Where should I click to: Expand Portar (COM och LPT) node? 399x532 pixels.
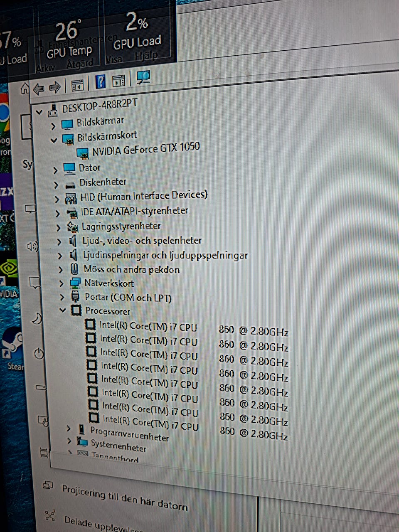[x=62, y=297]
